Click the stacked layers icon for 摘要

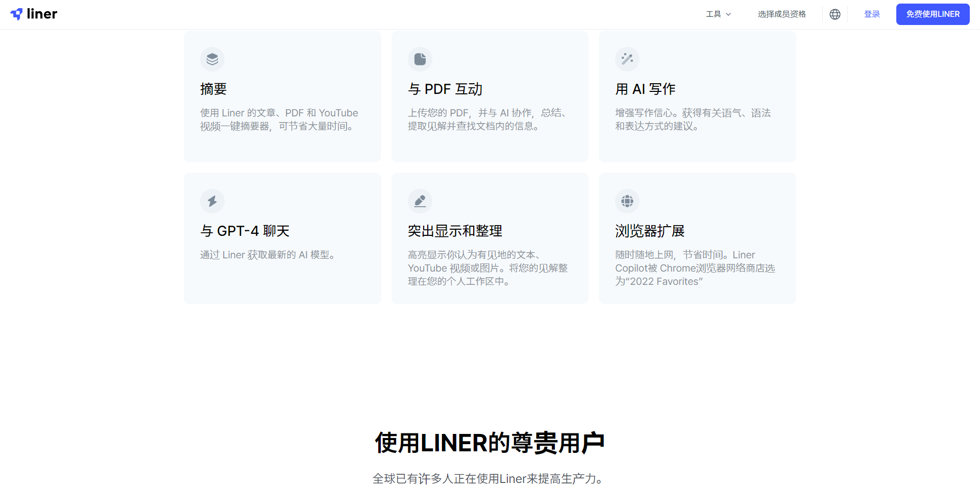tap(212, 59)
